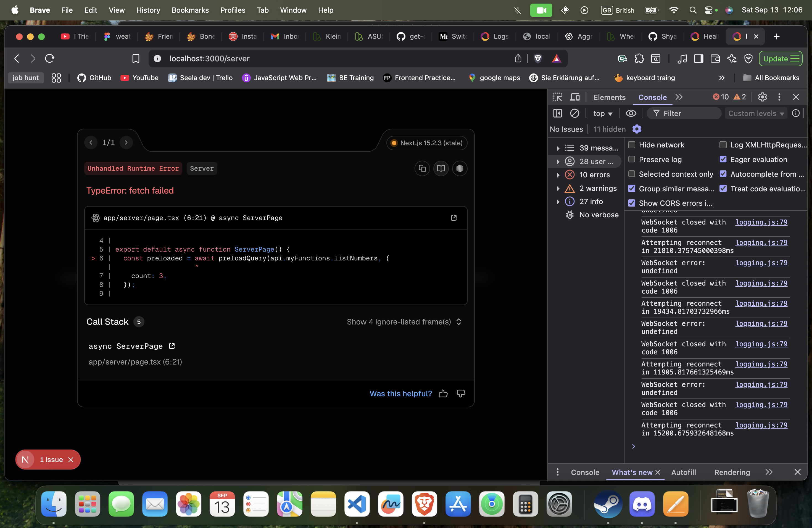Click the inspect element selector icon
This screenshot has height=528, width=812.
(x=557, y=97)
